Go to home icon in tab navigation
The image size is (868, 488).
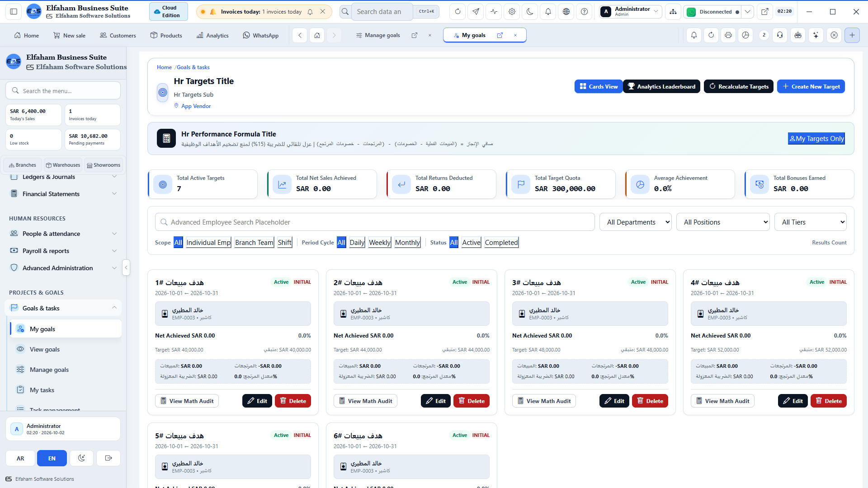pyautogui.click(x=317, y=35)
